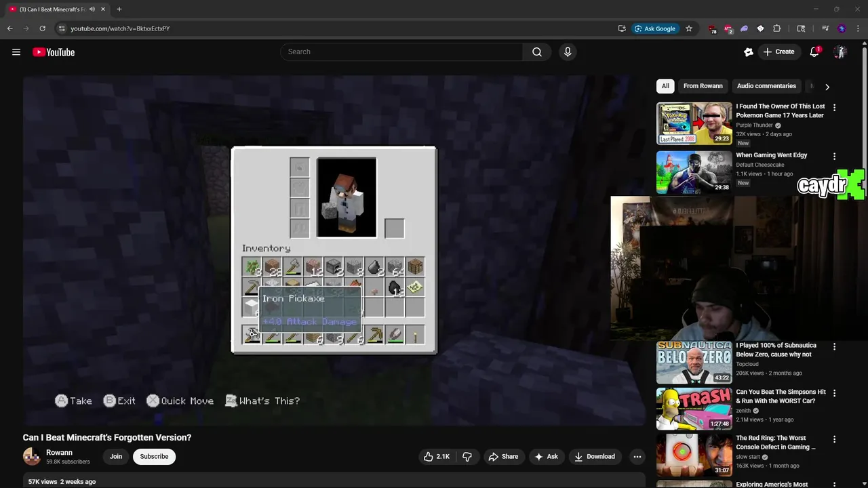The height and width of the screenshot is (488, 868).
Task: Open the Lost Pokemon Game video thumbnail
Action: (x=694, y=123)
